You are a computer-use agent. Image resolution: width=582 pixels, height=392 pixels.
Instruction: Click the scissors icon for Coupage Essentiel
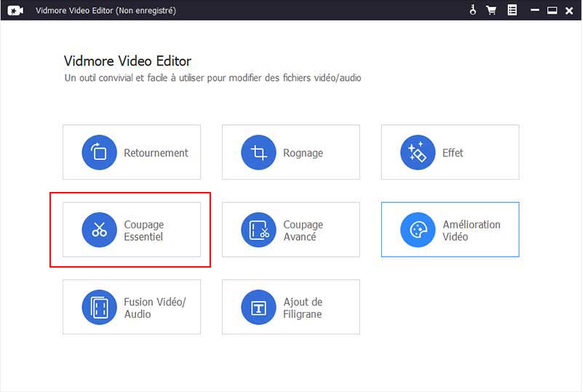tap(100, 231)
